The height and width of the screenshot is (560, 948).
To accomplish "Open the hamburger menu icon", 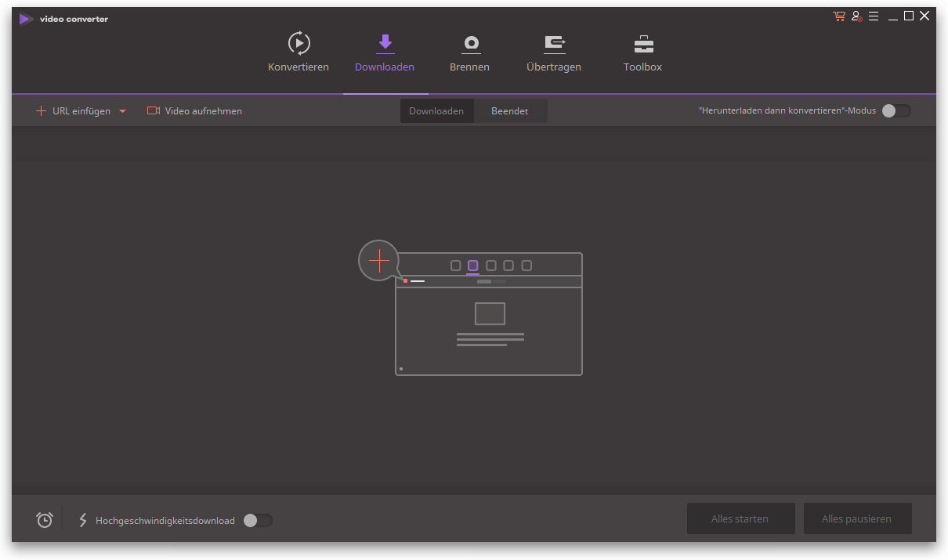I will pos(874,16).
